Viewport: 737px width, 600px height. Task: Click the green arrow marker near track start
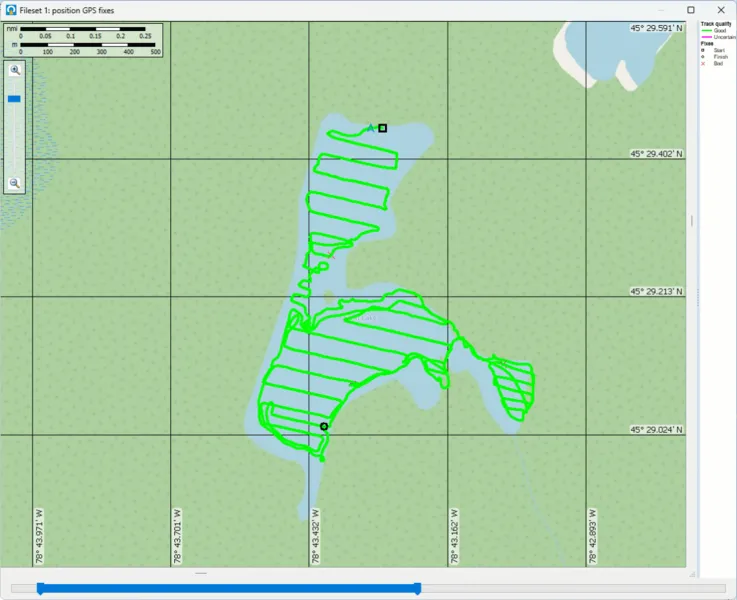[x=371, y=128]
